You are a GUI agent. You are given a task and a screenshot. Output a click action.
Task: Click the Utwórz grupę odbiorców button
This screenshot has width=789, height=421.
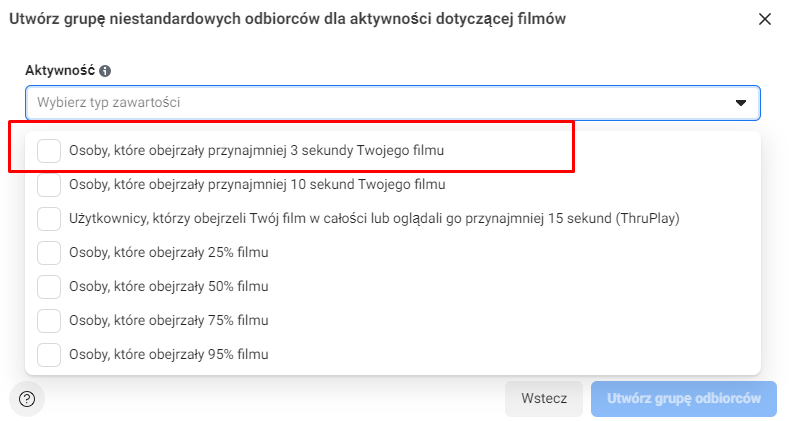[684, 398]
